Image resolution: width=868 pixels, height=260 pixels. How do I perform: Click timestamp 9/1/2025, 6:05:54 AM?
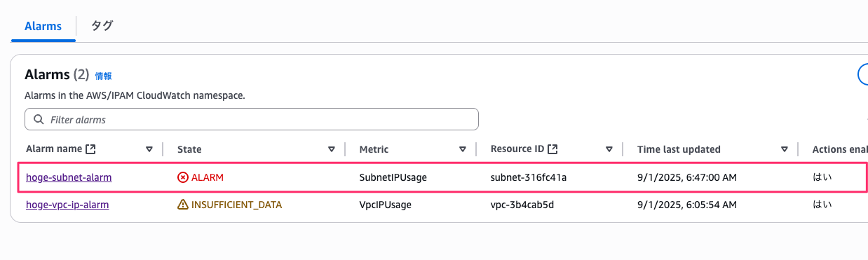click(x=687, y=205)
